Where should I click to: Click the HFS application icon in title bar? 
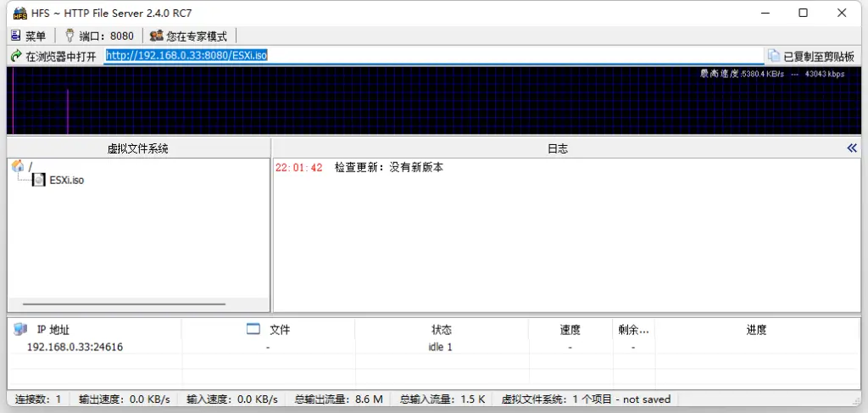(20, 13)
